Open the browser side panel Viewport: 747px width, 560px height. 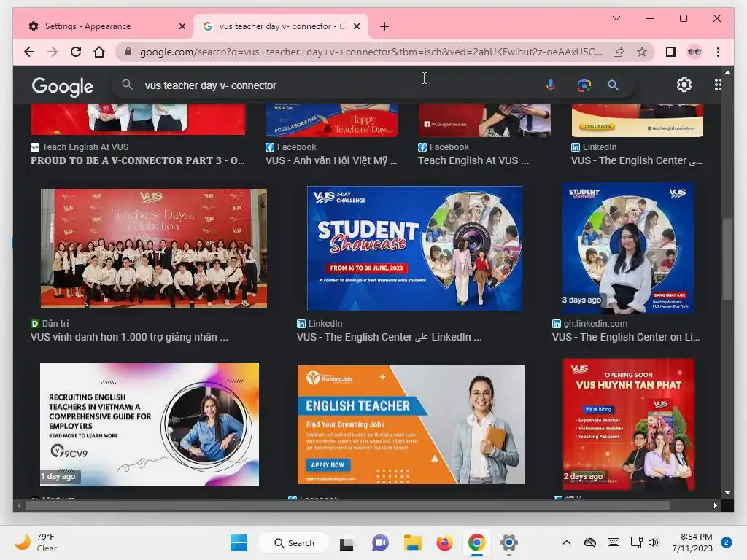pyautogui.click(x=671, y=52)
